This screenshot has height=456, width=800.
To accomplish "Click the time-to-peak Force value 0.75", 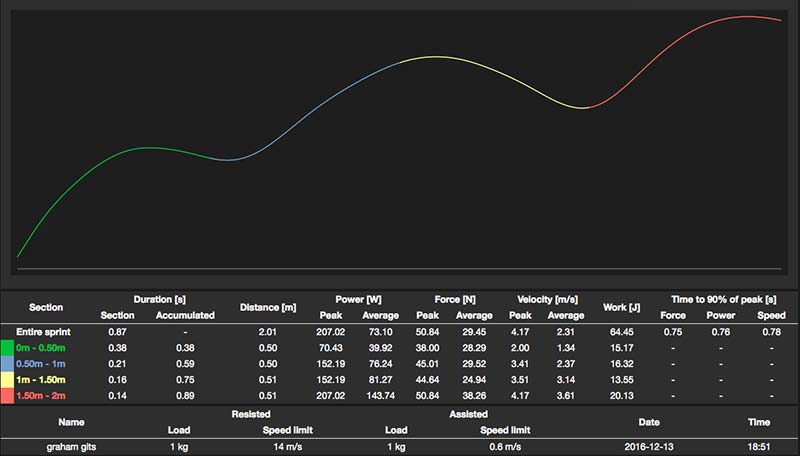I will click(673, 332).
